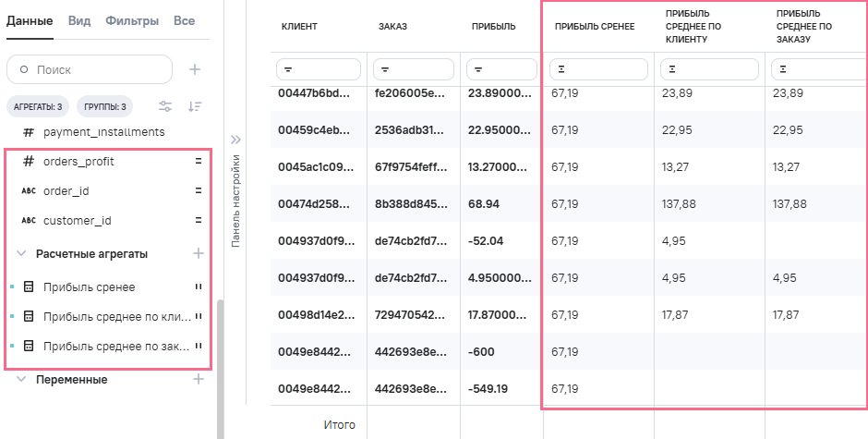
Task: Open the filter box under Заказ column
Action: tap(414, 68)
